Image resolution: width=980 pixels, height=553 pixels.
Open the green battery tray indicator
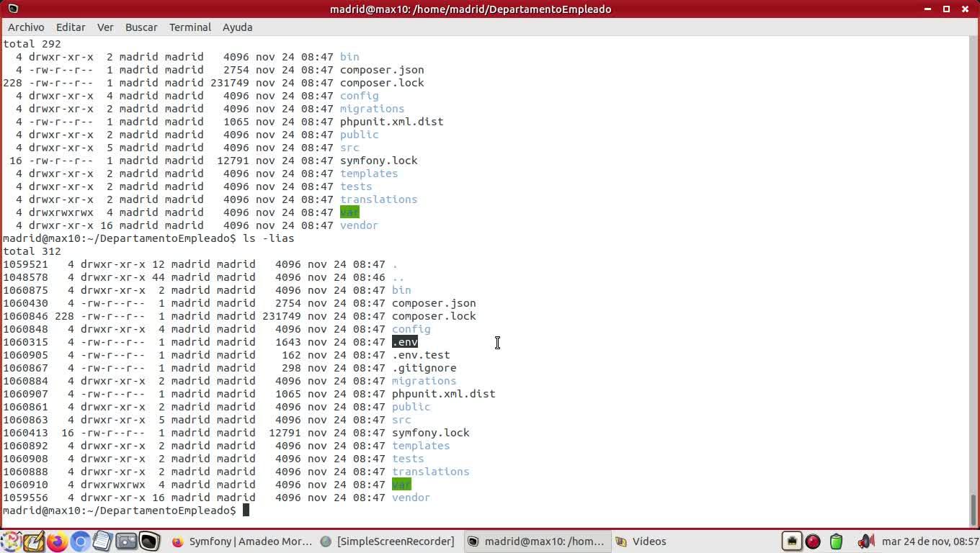pyautogui.click(x=836, y=541)
